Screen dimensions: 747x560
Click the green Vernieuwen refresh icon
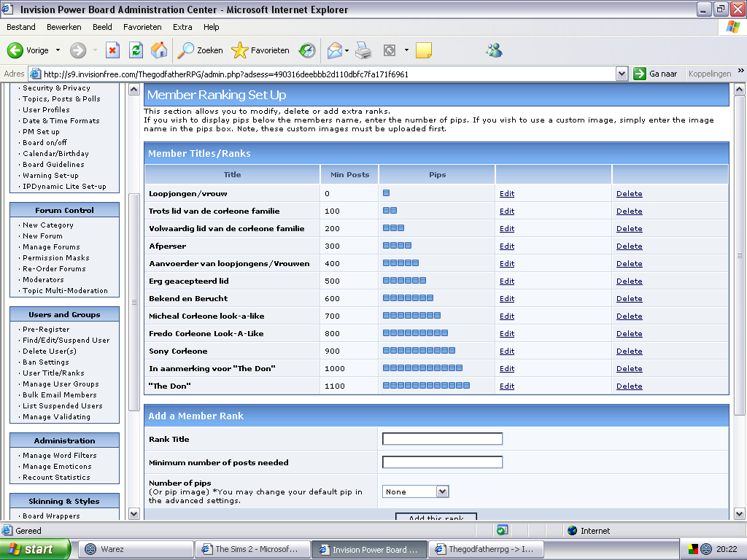pyautogui.click(x=136, y=50)
